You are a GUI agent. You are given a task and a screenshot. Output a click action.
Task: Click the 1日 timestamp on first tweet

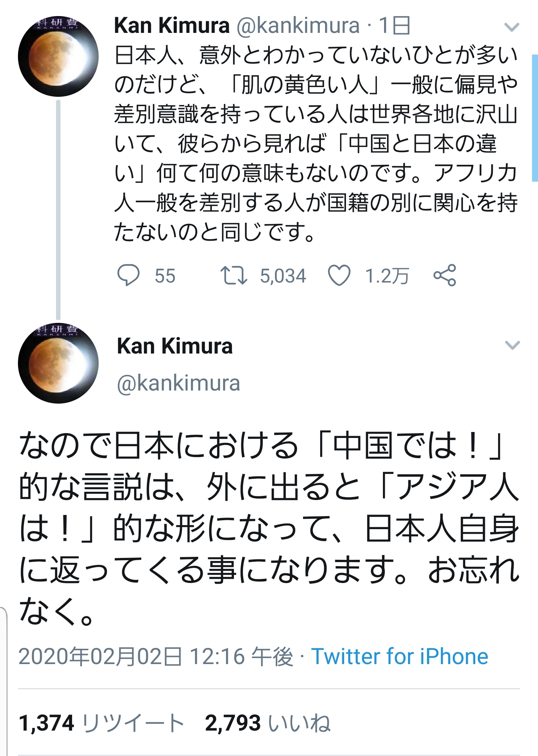pos(395,26)
